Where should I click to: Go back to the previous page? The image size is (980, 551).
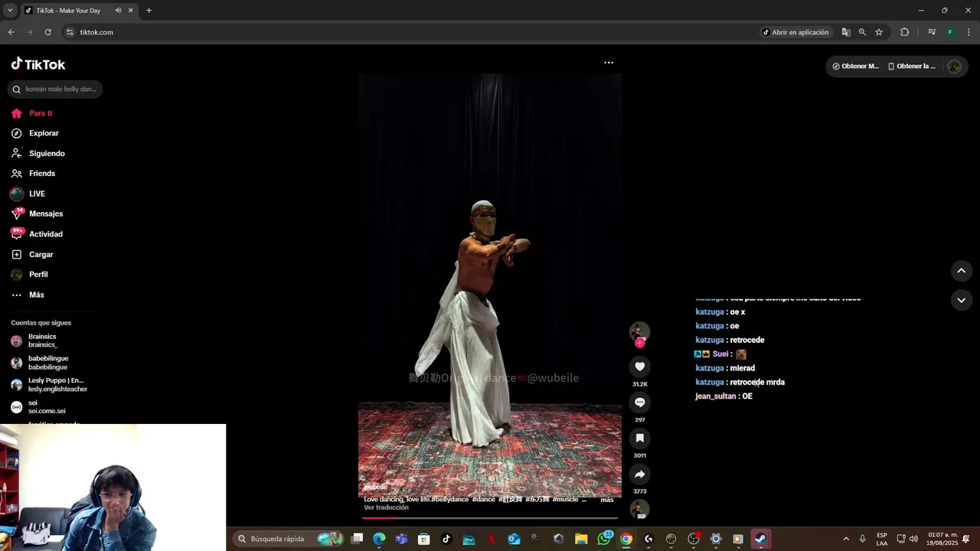coord(11,32)
